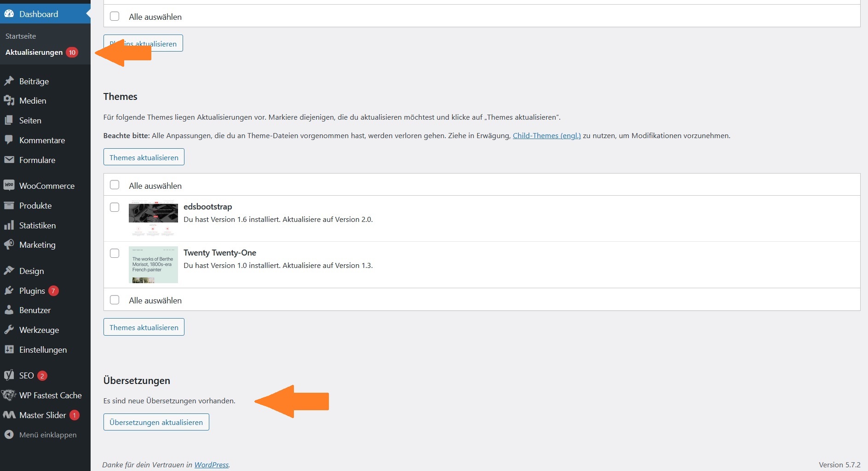Screen dimensions: 868x471
Task: Open Aktualisierungen submenu item
Action: pyautogui.click(x=34, y=52)
